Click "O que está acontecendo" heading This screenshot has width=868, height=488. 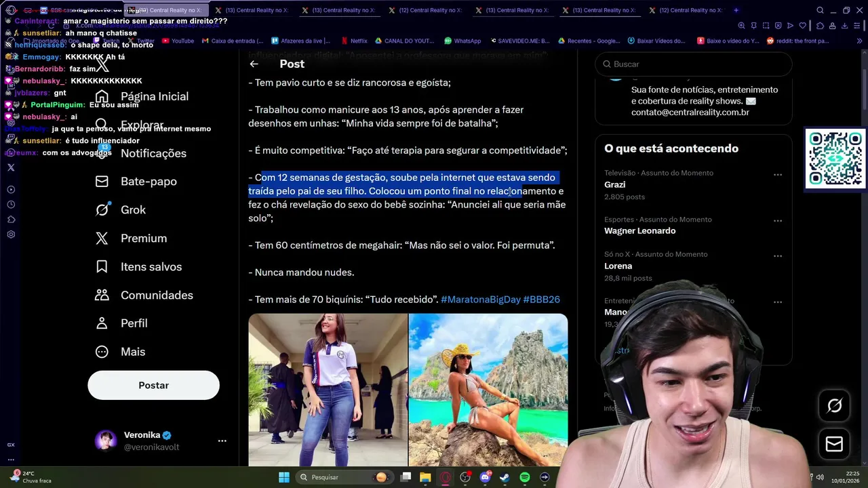[x=671, y=148]
